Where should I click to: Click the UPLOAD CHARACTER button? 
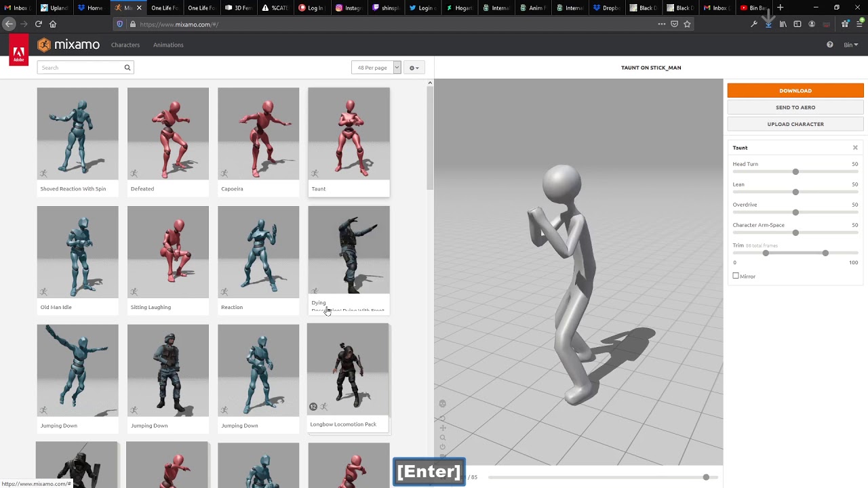[795, 124]
